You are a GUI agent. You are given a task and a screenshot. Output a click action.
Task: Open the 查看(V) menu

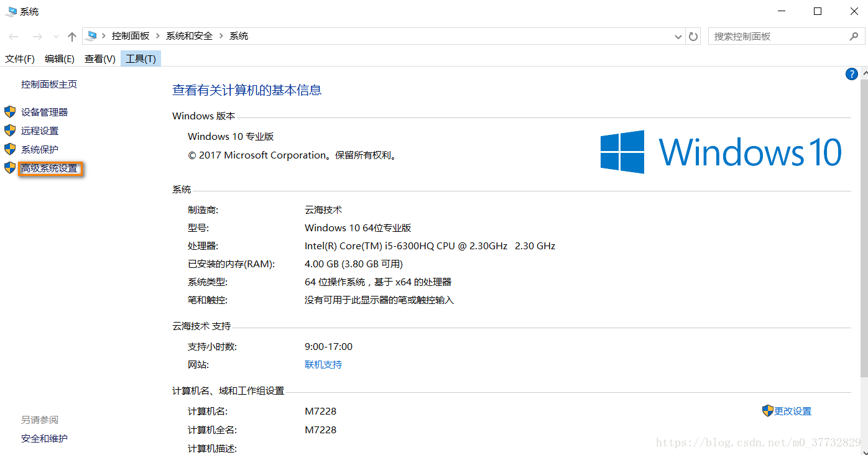pos(100,58)
